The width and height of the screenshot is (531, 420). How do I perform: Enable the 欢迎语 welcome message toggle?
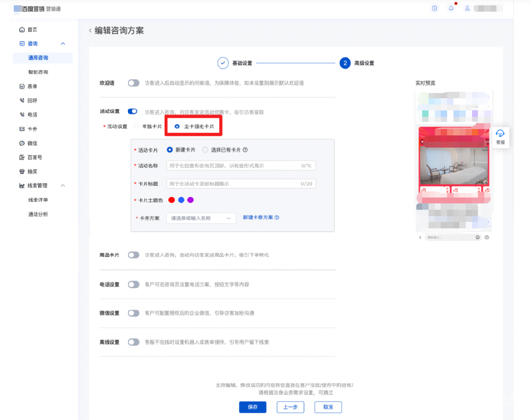[133, 82]
